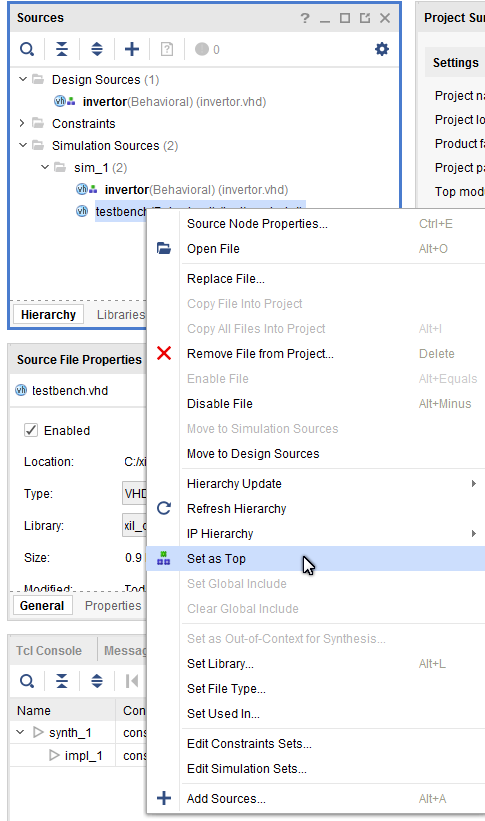Viewport: 485px width, 821px height.
Task: Add sources using the plus icon
Action: [x=132, y=49]
